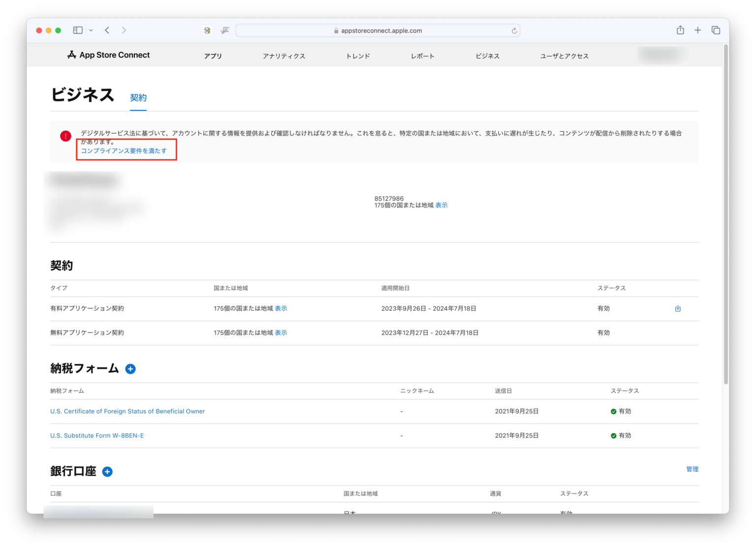Image resolution: width=756 pixels, height=549 pixels.
Task: Open the sidebar chevron dropdown
Action: click(90, 30)
